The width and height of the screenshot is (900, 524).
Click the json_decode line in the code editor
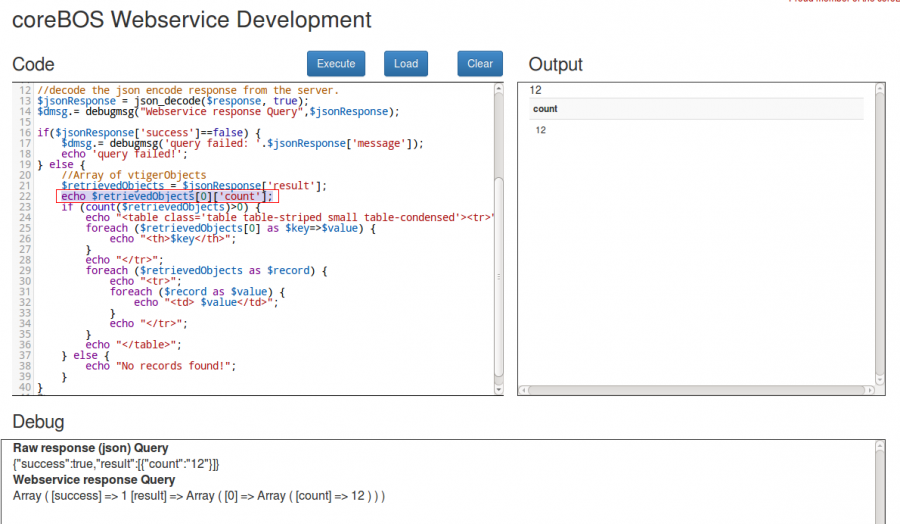pos(165,100)
